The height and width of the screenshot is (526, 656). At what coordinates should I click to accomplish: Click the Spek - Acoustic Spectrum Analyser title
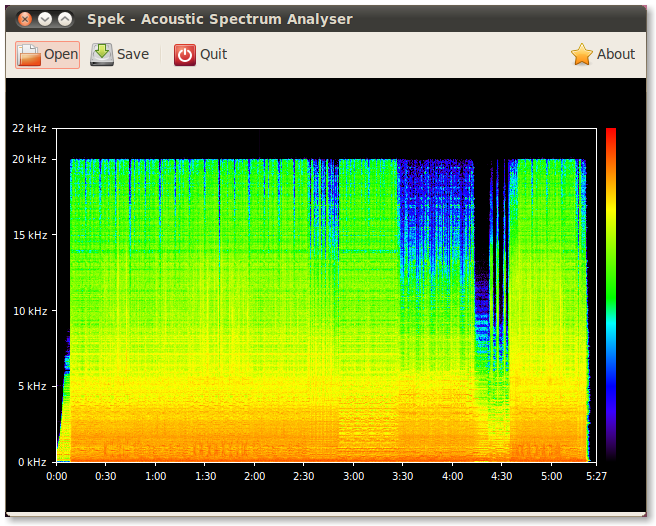(220, 19)
